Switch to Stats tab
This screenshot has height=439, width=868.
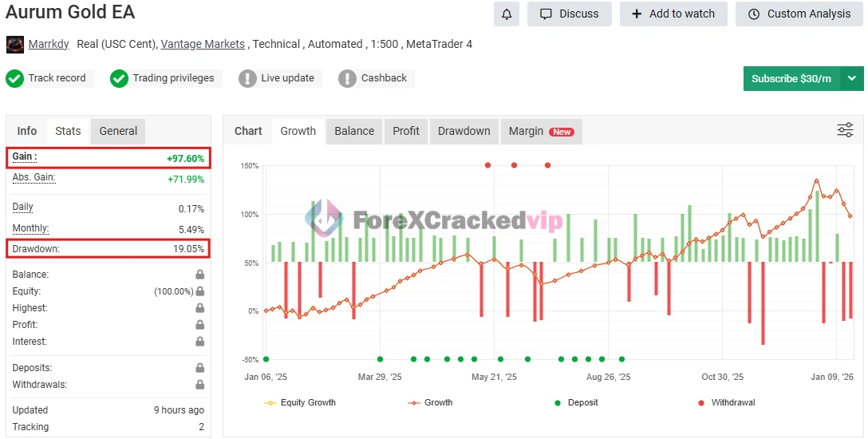(68, 131)
